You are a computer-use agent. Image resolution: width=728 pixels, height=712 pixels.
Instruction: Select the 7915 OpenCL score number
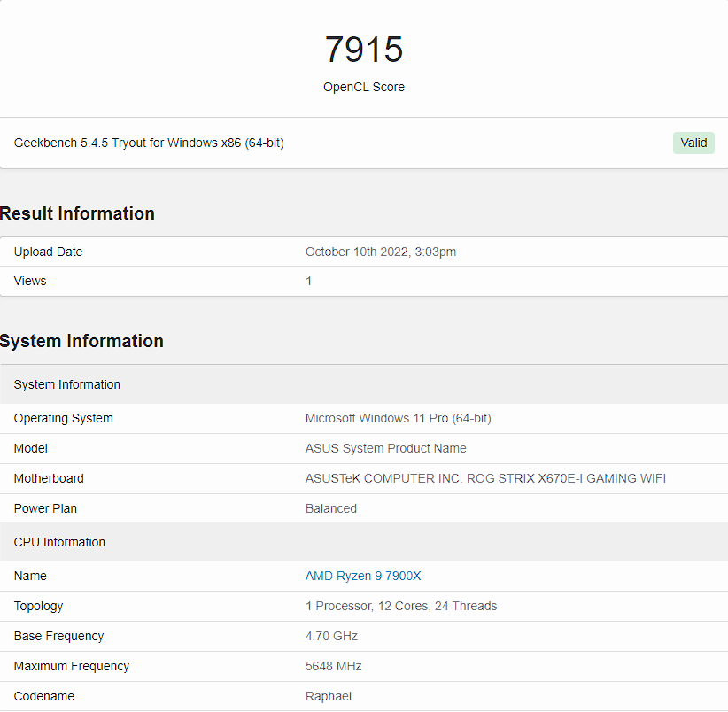(x=363, y=50)
